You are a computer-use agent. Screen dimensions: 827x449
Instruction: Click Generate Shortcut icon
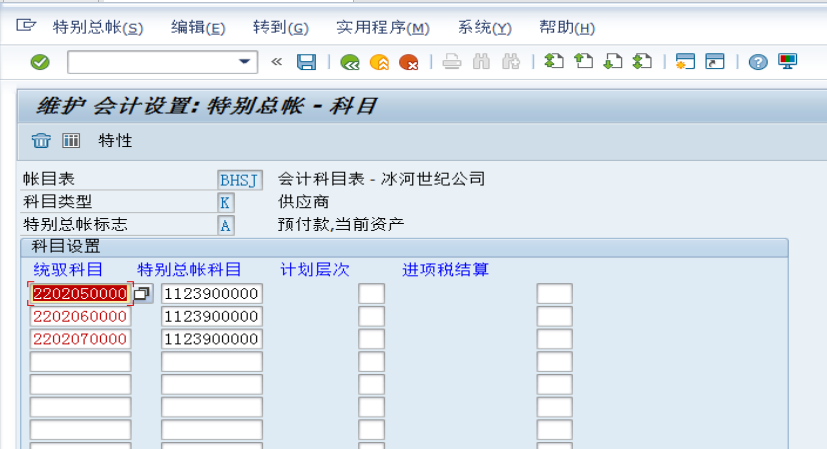click(715, 62)
